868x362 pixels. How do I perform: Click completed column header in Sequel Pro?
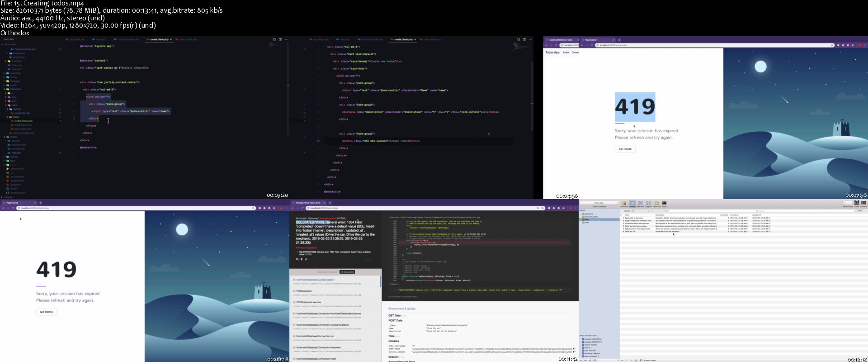tap(724, 215)
